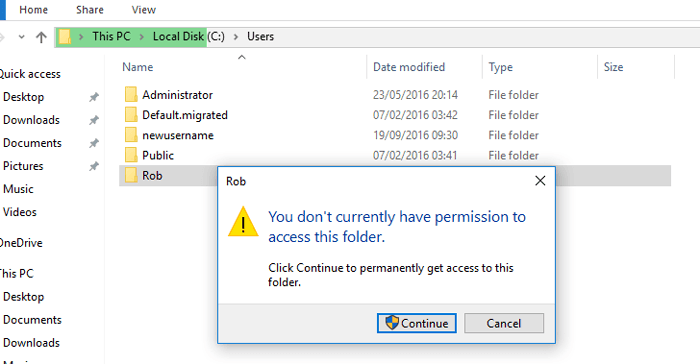Open the Share ribbon tab

(x=90, y=10)
